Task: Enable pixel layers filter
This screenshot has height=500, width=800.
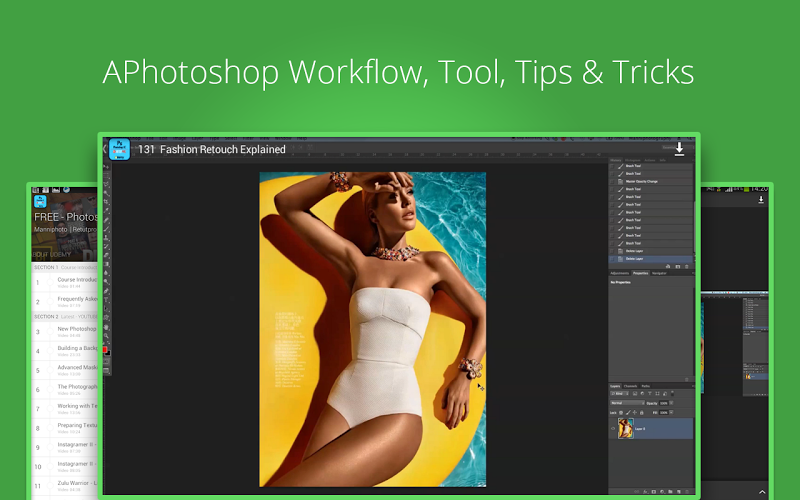Action: coord(635,393)
